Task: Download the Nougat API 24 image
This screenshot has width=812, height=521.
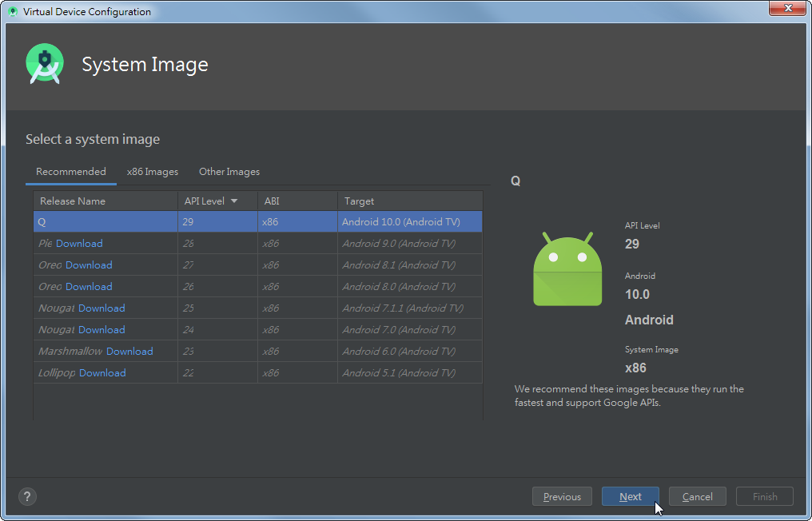Action: click(101, 330)
